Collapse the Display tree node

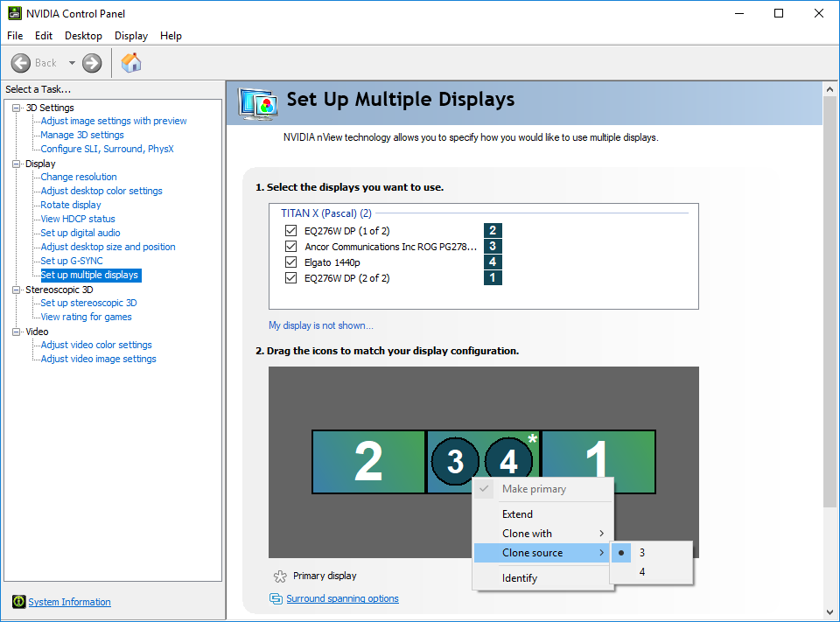point(16,164)
